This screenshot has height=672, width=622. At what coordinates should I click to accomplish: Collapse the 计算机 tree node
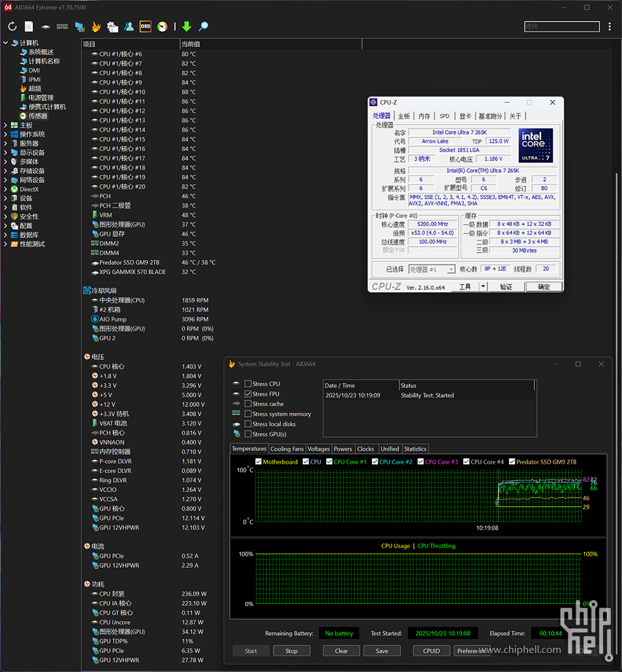click(6, 43)
